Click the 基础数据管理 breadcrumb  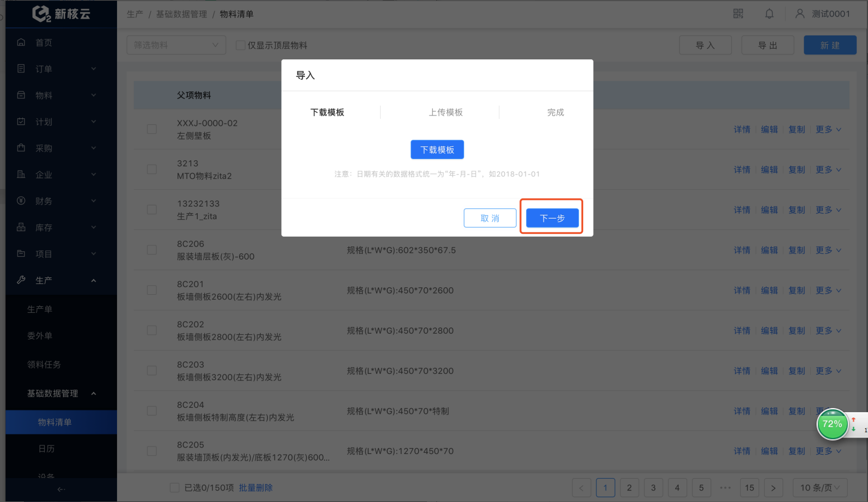(181, 14)
